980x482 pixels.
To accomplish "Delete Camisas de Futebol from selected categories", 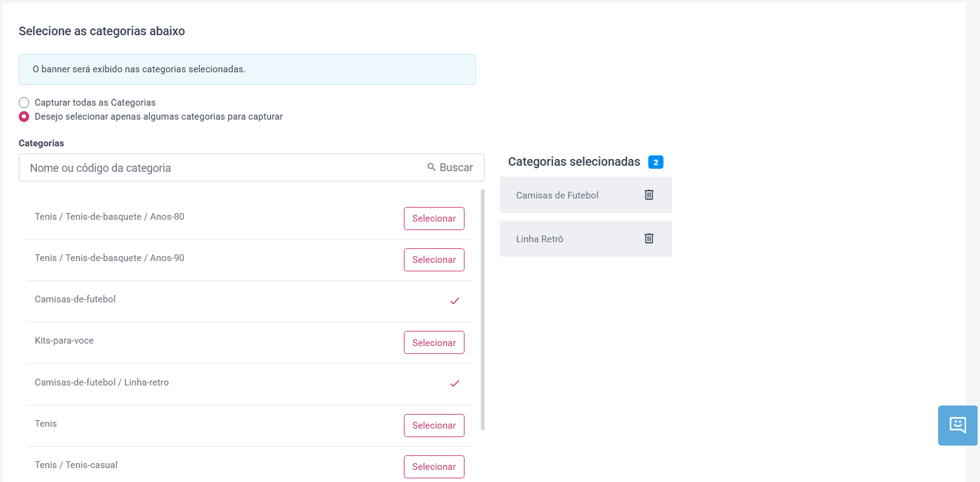I will pos(649,195).
